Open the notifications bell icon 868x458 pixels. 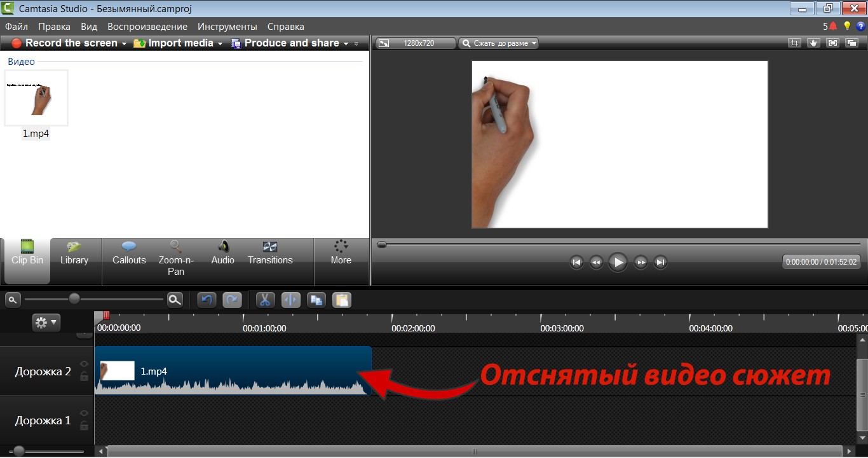click(x=832, y=26)
